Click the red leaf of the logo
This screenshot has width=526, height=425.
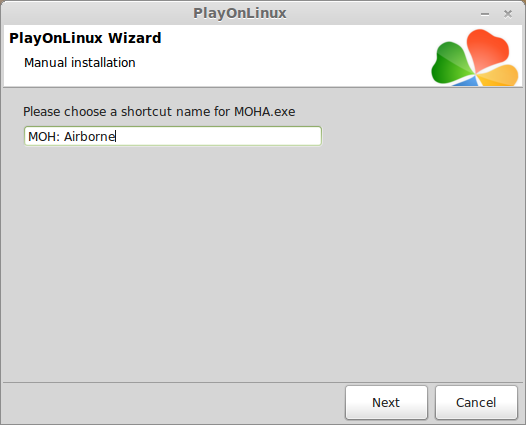point(486,48)
